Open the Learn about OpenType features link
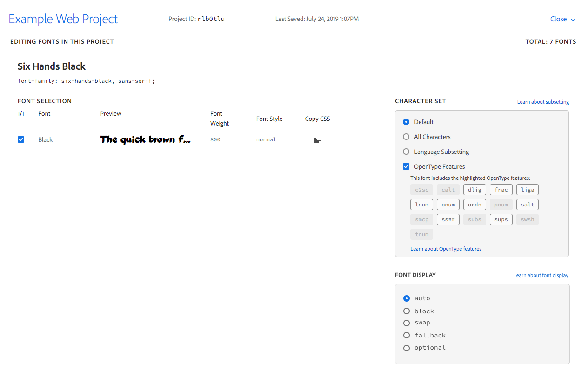 [446, 248]
